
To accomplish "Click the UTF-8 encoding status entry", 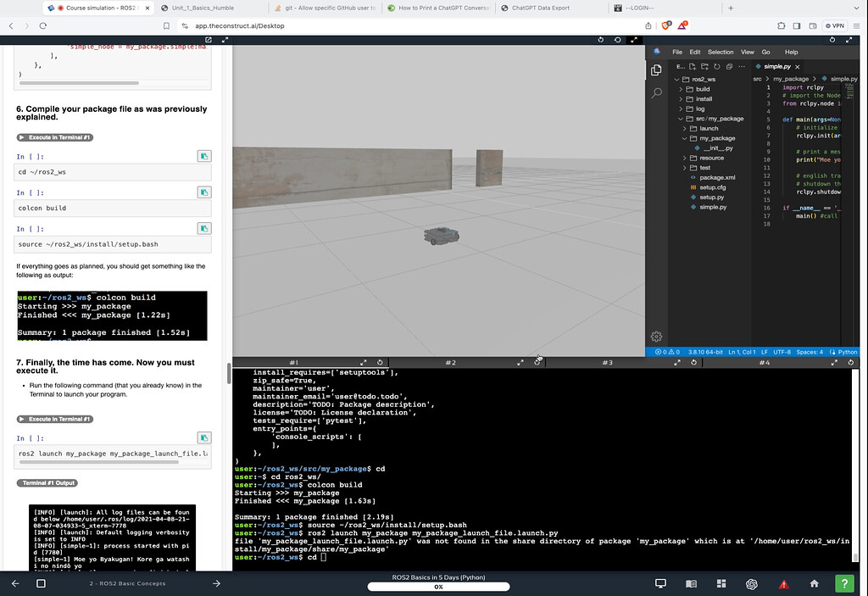I will pyautogui.click(x=782, y=352).
